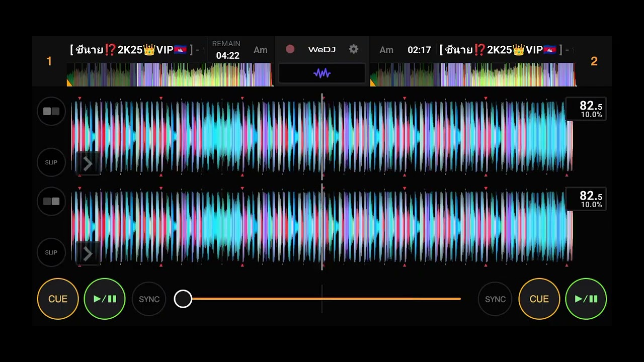Enable SYNC on deck 2
Image resolution: width=644 pixels, height=362 pixels.
[x=495, y=299]
